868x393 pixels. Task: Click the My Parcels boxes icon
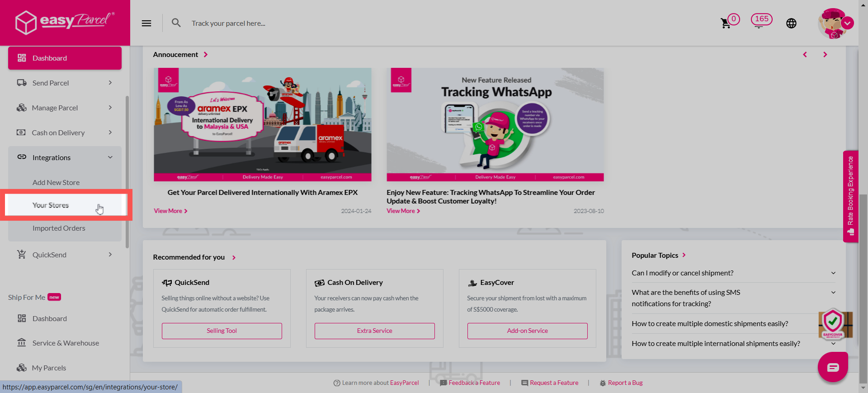click(22, 368)
